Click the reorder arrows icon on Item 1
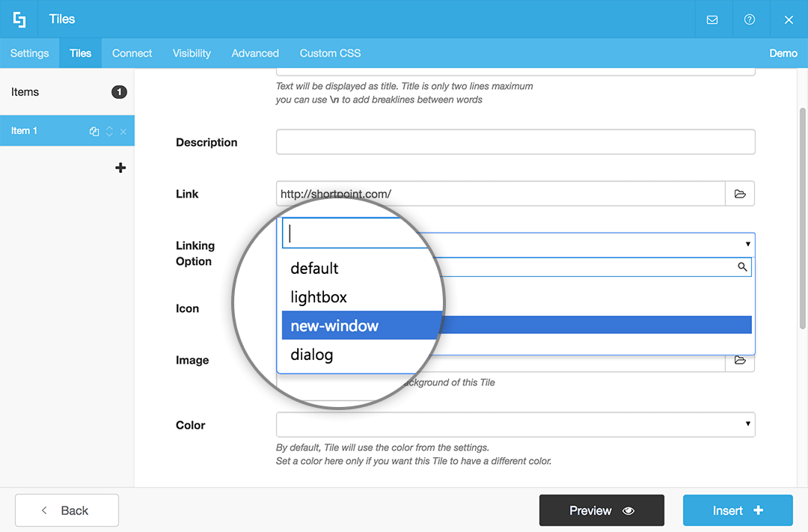Image resolution: width=808 pixels, height=532 pixels. point(109,131)
